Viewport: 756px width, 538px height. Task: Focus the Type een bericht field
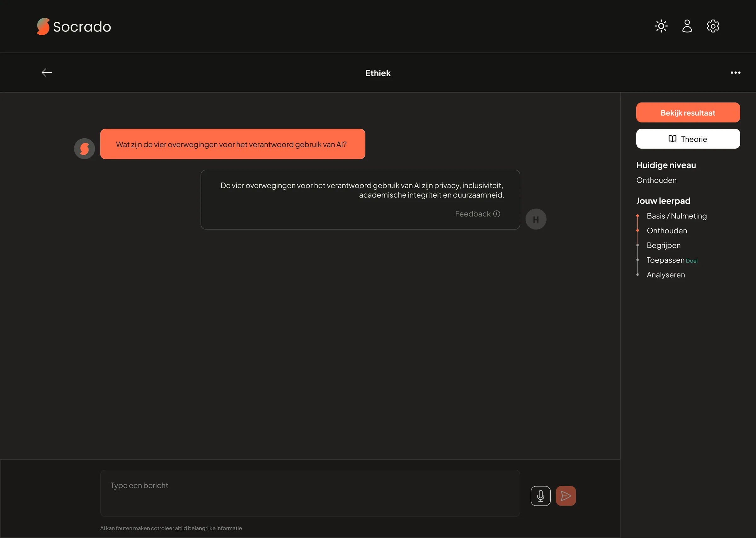310,493
